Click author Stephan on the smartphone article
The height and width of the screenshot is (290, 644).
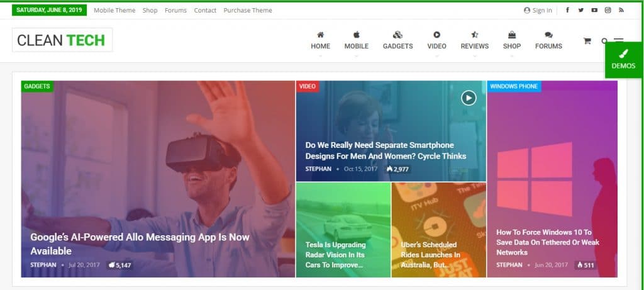coord(318,169)
